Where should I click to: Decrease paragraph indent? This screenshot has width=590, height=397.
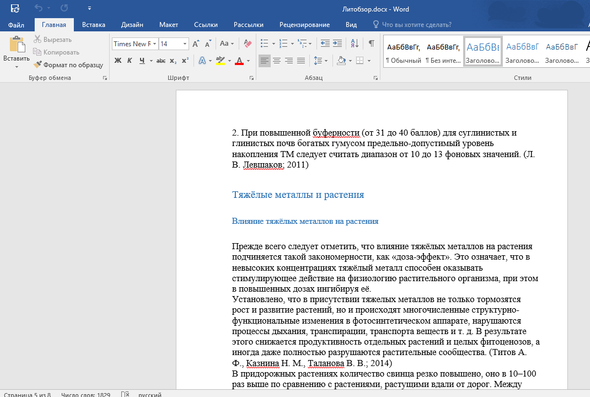(325, 44)
